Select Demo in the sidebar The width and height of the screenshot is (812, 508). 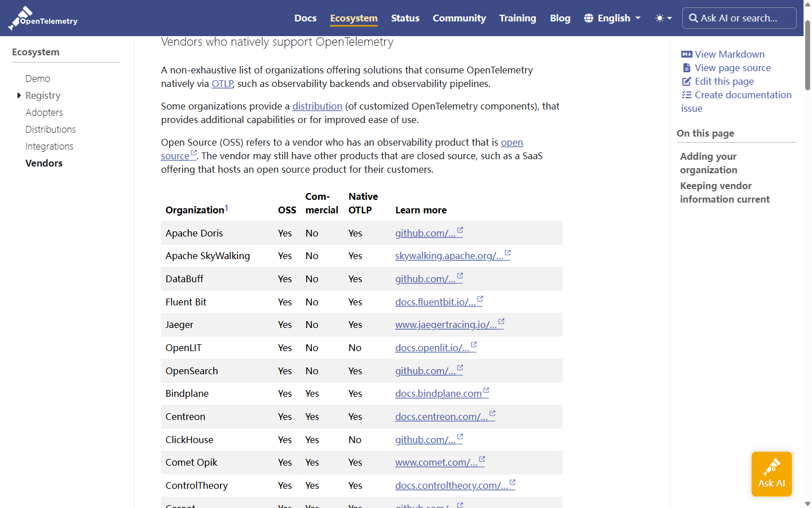point(38,78)
